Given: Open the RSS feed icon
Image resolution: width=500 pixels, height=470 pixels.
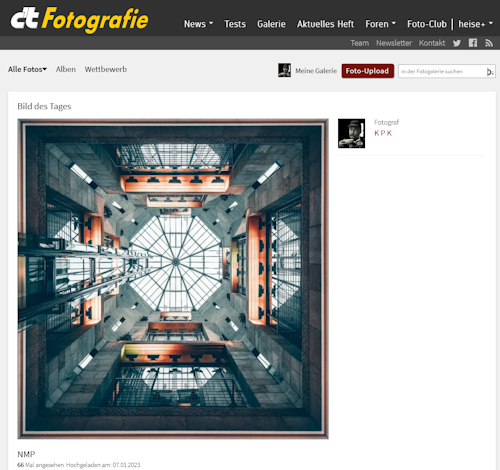Looking at the screenshot, I should pos(489,43).
